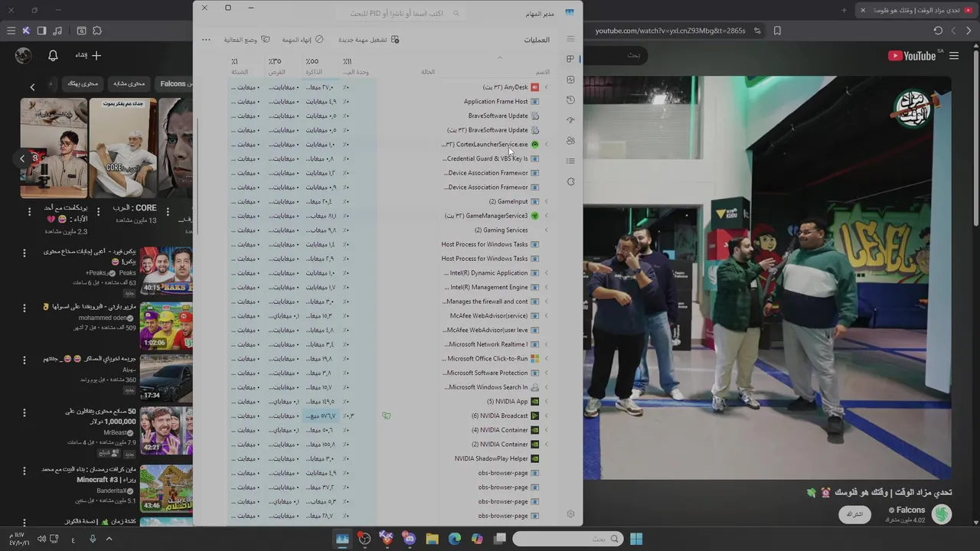Collapse the process group chevron above the Name column
The width and height of the screenshot is (980, 551).
pos(500,57)
